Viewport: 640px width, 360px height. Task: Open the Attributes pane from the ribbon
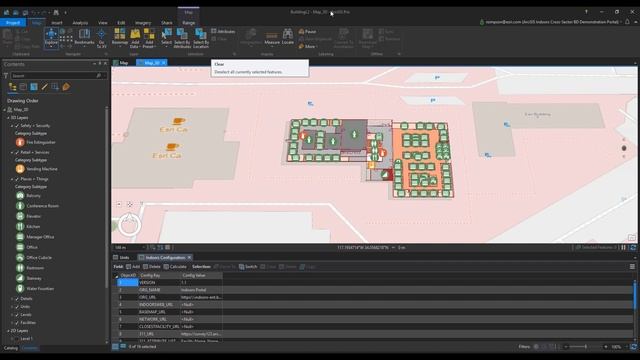[x=223, y=31]
